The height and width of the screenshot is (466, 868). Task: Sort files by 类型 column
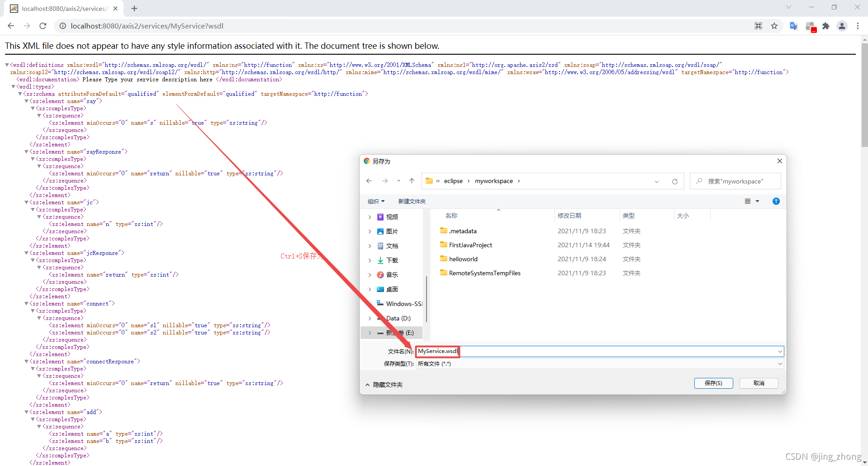628,216
